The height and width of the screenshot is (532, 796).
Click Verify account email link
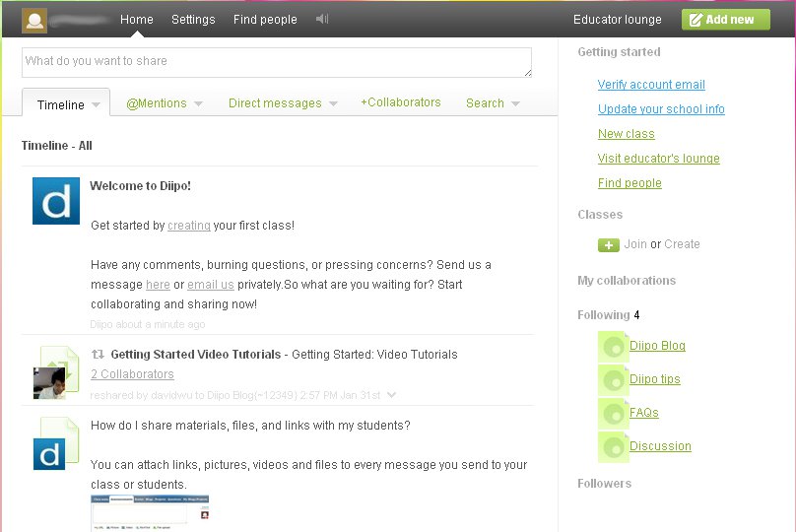point(651,85)
